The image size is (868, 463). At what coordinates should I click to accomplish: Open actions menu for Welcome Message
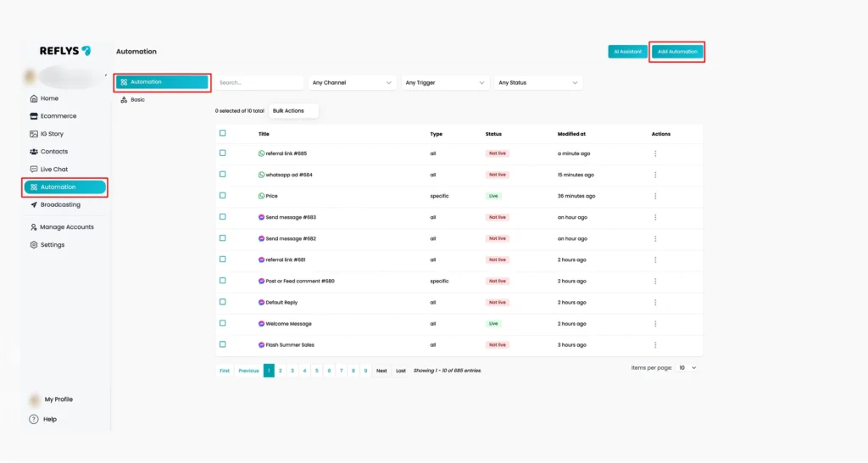coord(655,324)
